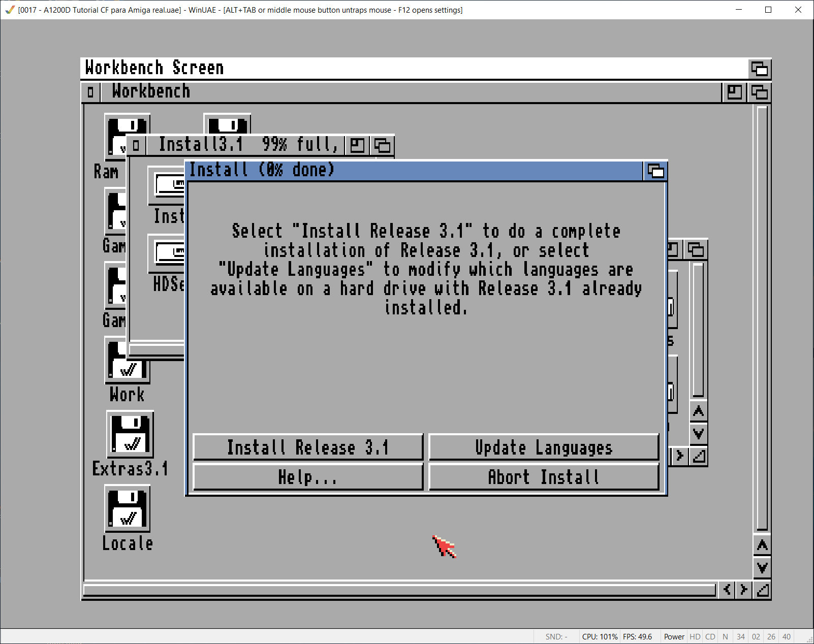Click the Install window depth gadget
This screenshot has height=644, width=814.
[x=655, y=171]
